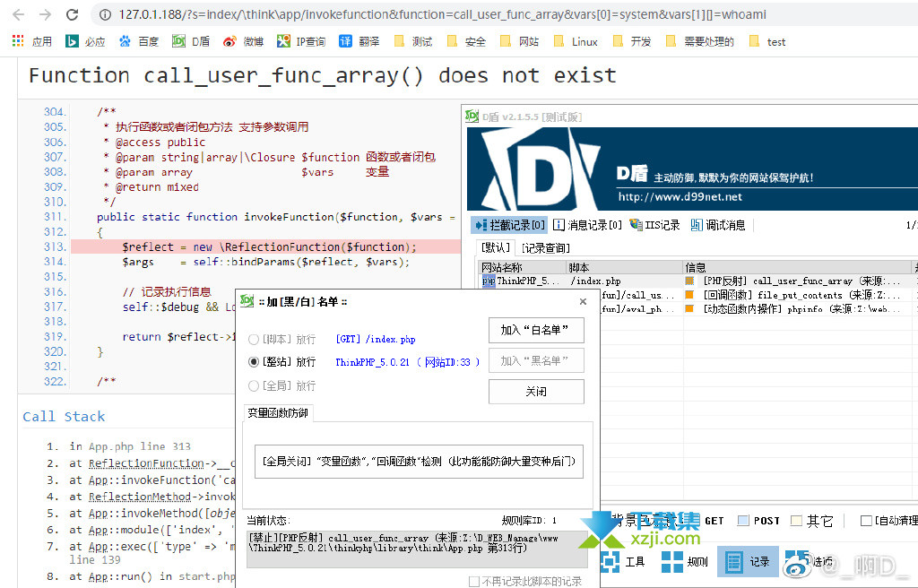The width and height of the screenshot is (918, 588).
Task: Open the 百度 Baidu bookmark
Action: click(x=139, y=41)
